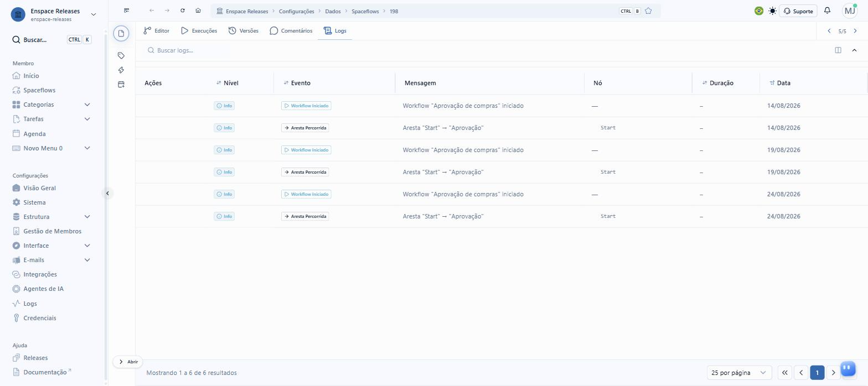Click the Dados breadcrumb
The image size is (868, 386).
(333, 11)
